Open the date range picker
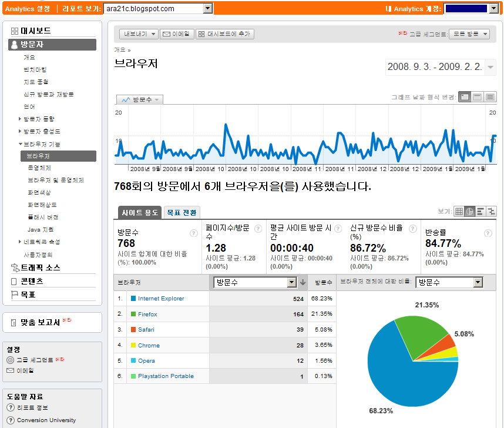 click(441, 67)
